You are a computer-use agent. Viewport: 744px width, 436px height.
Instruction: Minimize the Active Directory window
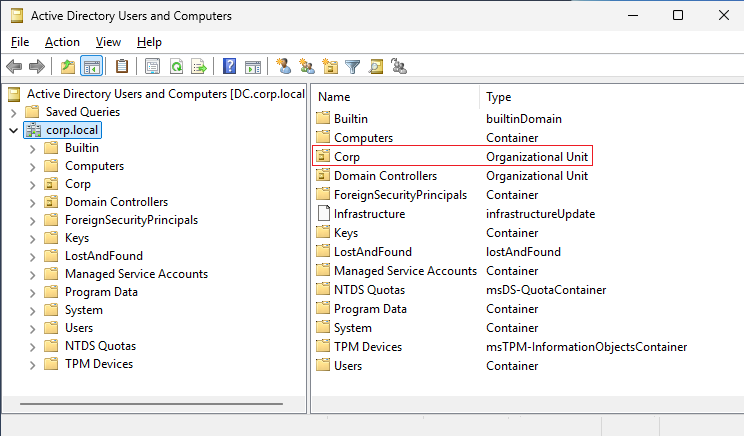[x=632, y=15]
